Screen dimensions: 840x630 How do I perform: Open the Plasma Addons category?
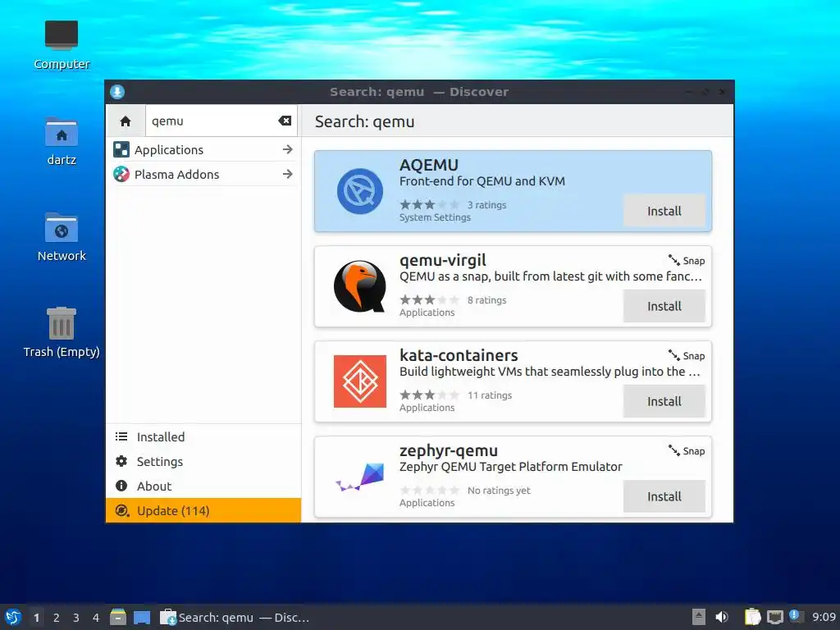click(x=203, y=174)
